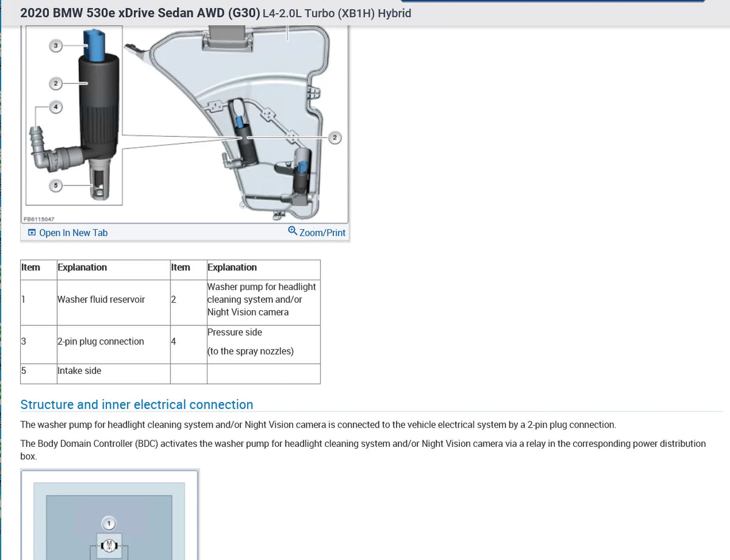
Task: Click item number 4 in the table
Action: pyautogui.click(x=173, y=342)
